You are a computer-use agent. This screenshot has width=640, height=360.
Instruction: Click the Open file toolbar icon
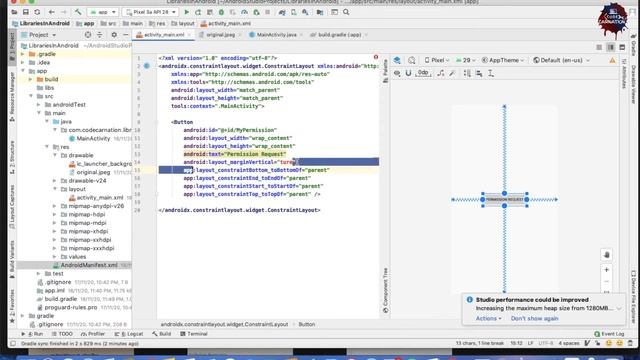(14, 12)
